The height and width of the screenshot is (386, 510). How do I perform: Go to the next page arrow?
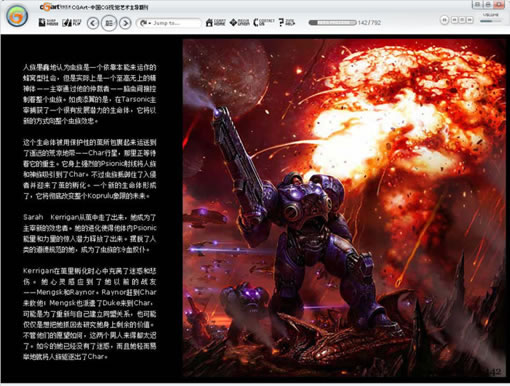click(x=125, y=23)
